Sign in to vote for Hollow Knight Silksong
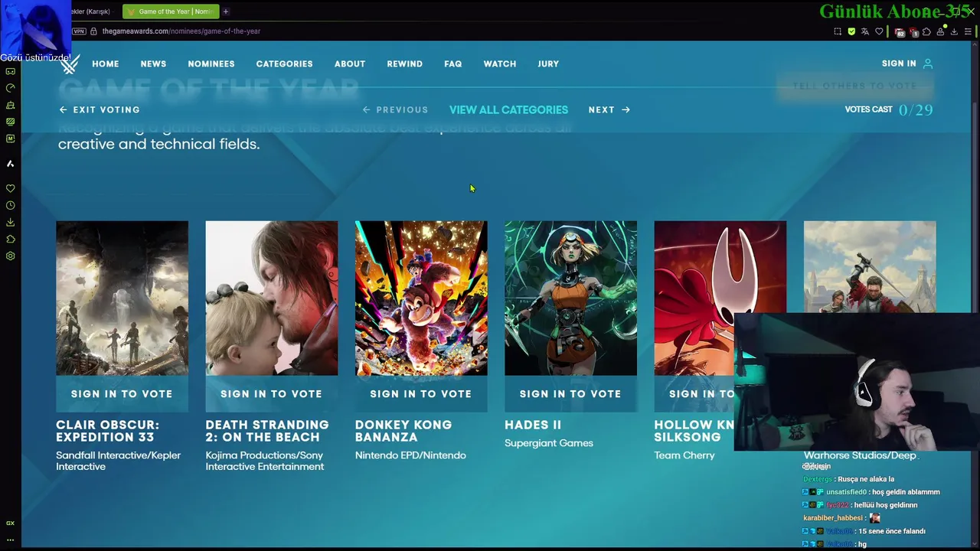The height and width of the screenshot is (551, 980). (x=694, y=393)
